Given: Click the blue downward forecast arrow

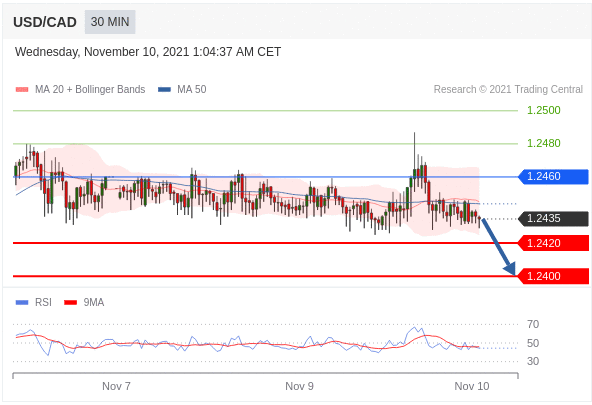Looking at the screenshot, I should (x=498, y=247).
